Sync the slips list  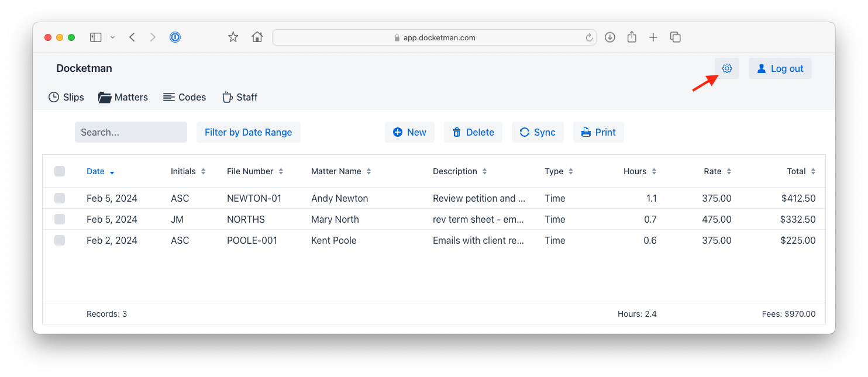[538, 132]
